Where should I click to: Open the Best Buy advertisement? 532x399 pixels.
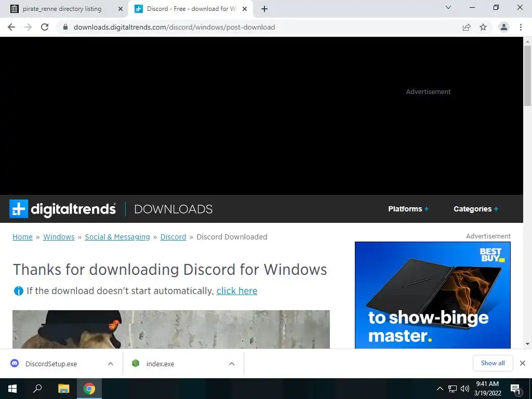pos(433,295)
